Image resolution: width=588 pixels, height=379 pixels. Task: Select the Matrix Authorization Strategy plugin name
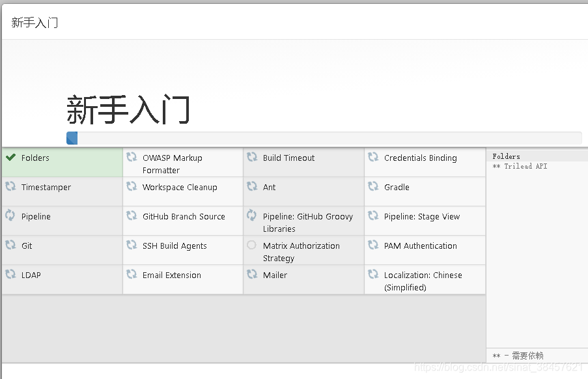[x=301, y=251]
